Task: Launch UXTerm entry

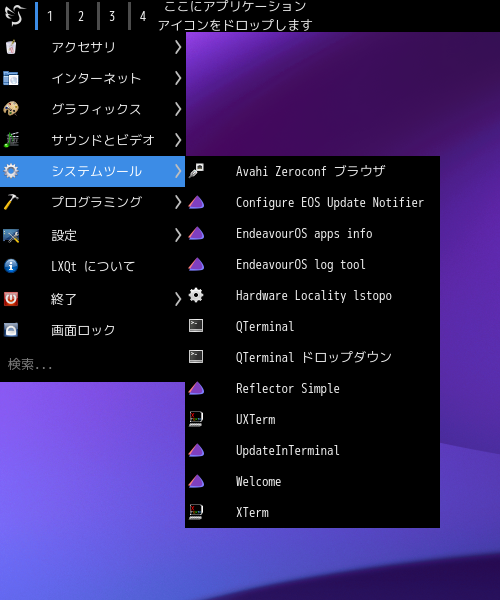Action: point(313,419)
